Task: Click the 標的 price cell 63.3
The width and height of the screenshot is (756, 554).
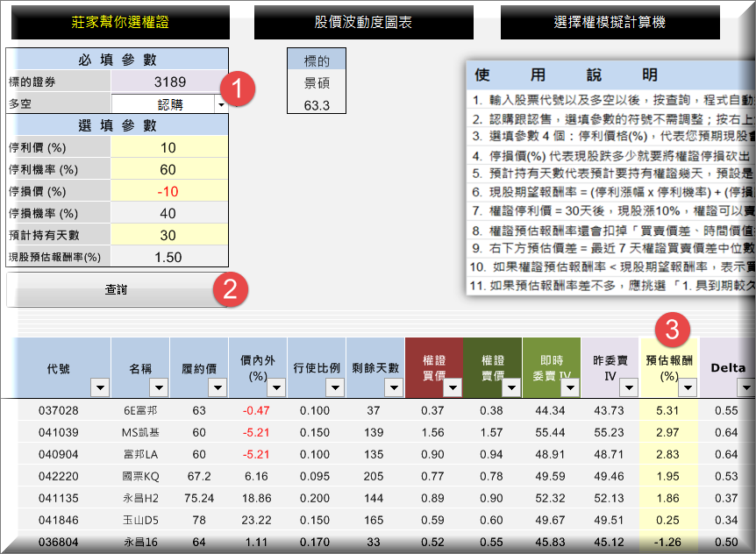Action: [317, 105]
